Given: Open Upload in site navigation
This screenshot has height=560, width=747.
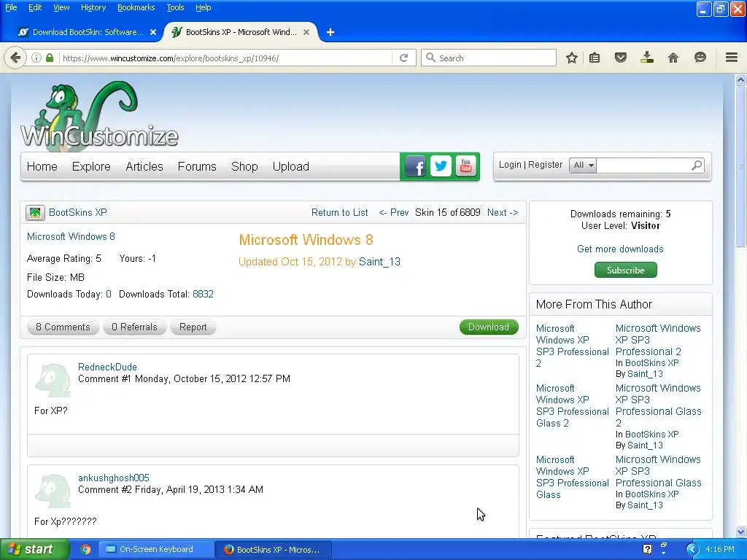Looking at the screenshot, I should coord(290,167).
